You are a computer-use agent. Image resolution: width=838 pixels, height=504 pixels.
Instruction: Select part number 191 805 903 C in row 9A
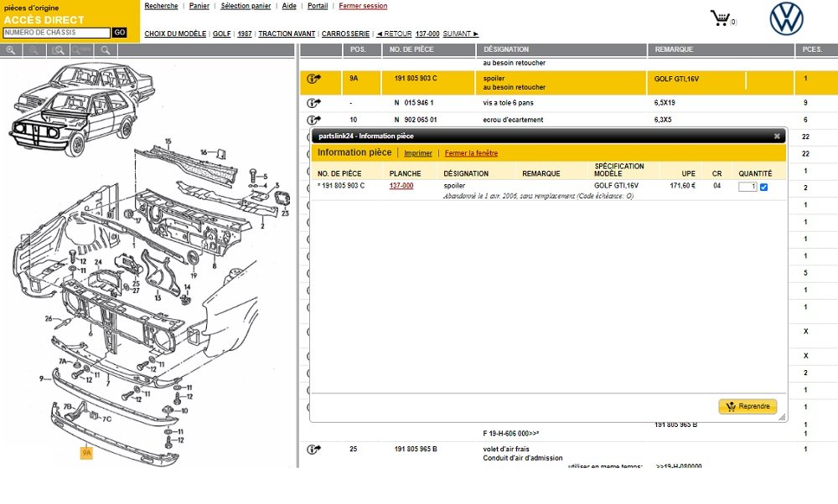point(416,79)
